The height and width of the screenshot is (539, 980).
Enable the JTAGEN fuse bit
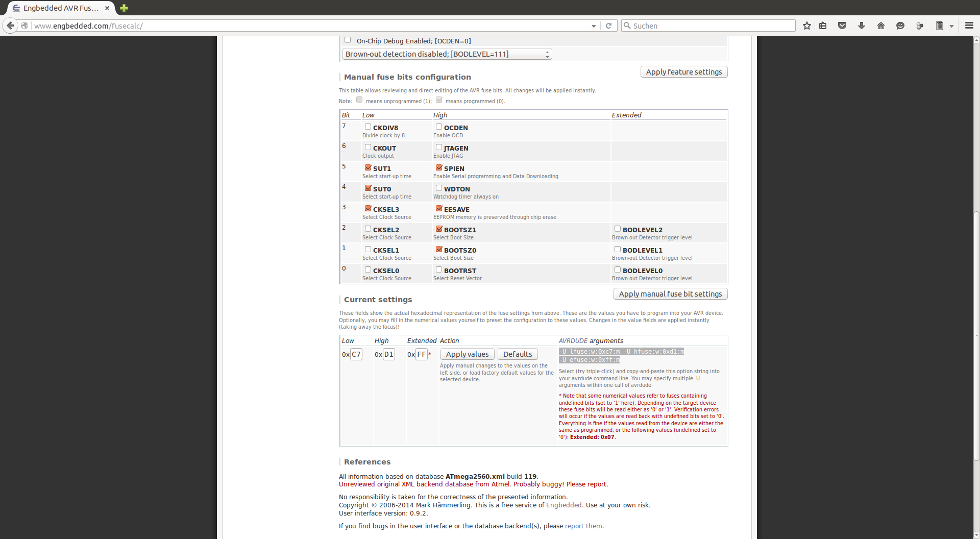[x=439, y=148]
